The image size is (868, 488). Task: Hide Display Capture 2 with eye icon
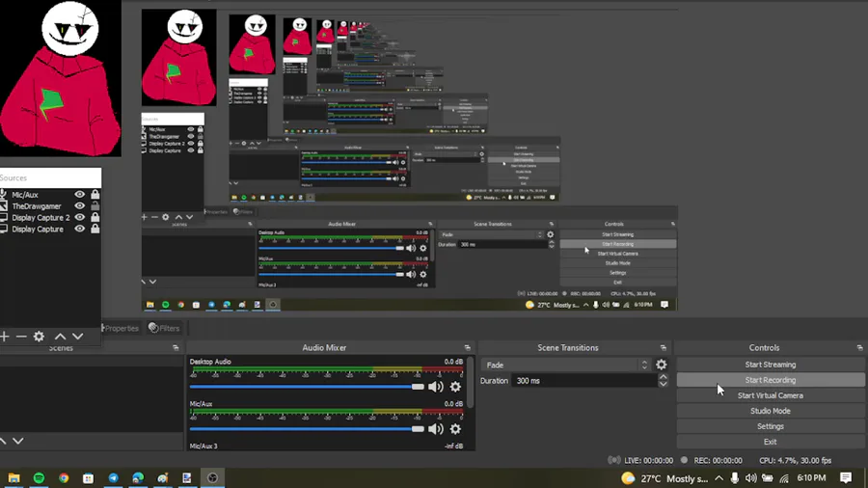point(80,217)
